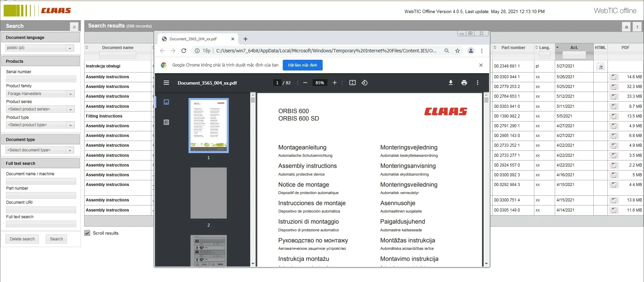Zoom in on the PDF
This screenshot has height=282, width=644.
(334, 83)
